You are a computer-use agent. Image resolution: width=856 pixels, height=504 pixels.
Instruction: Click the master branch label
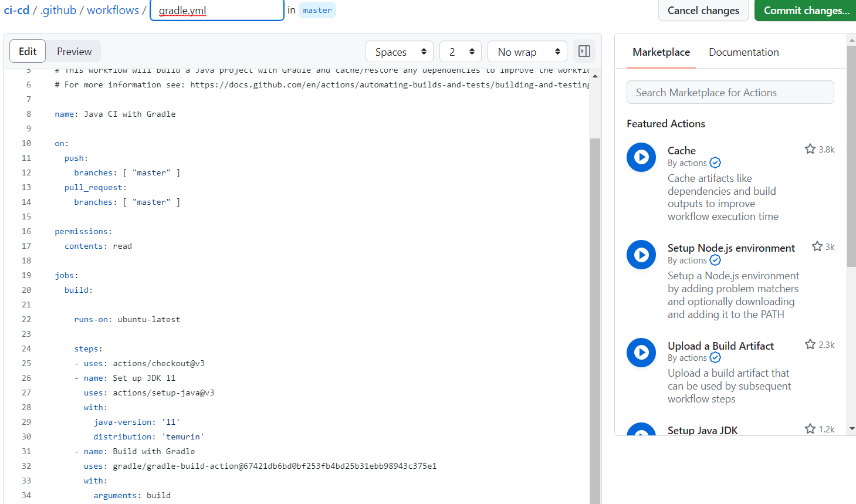(317, 10)
